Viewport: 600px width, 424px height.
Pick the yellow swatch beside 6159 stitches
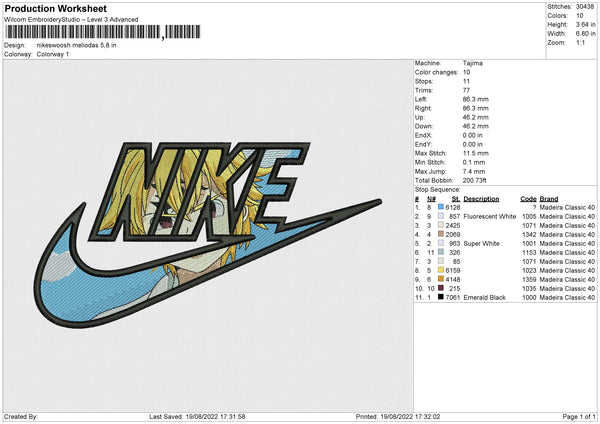pos(441,270)
